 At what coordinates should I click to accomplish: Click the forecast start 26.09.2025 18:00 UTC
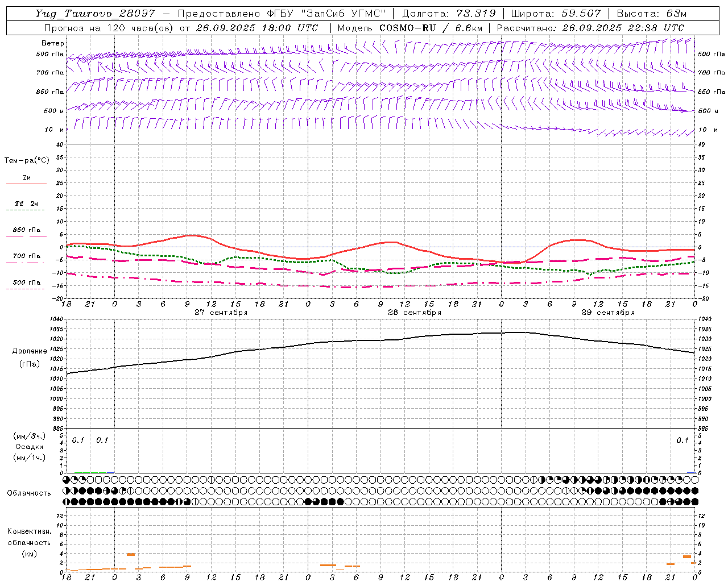(257, 28)
